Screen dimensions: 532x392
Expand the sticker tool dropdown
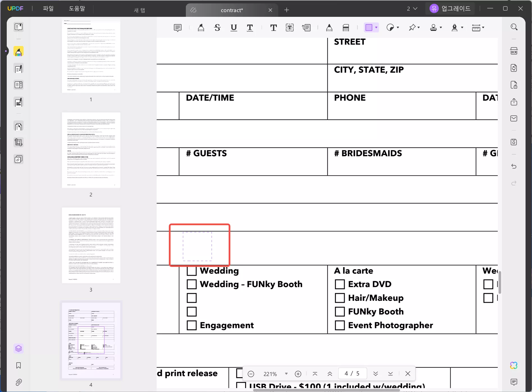398,27
